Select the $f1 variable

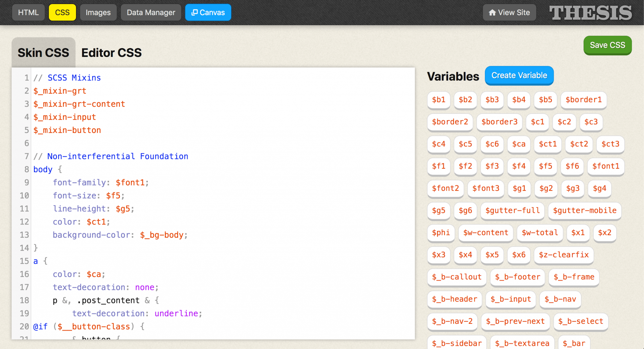point(439,166)
